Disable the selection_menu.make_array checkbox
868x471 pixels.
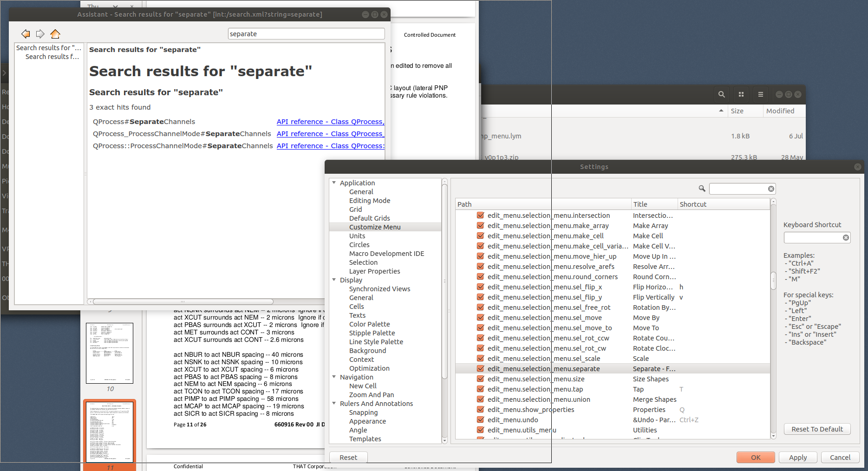point(481,226)
